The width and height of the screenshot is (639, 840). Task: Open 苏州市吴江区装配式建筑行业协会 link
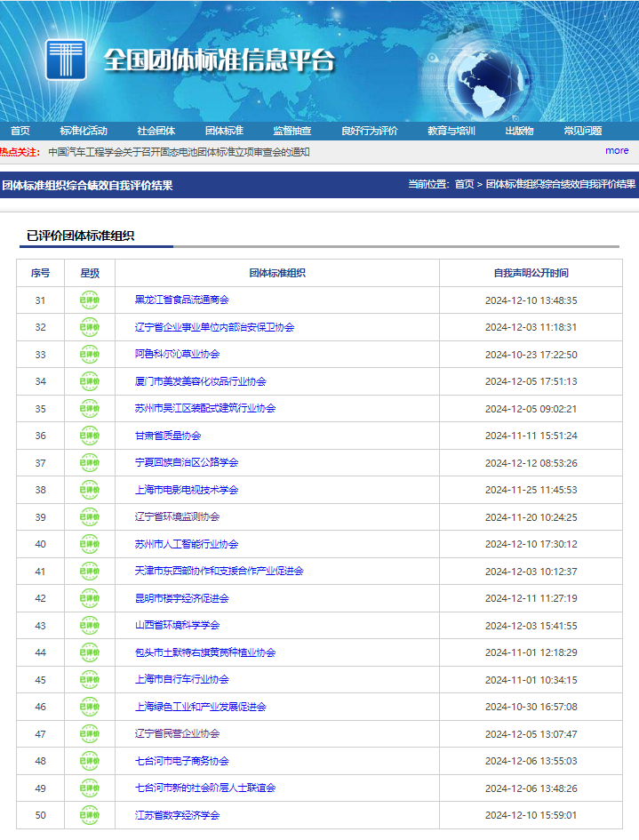(205, 408)
